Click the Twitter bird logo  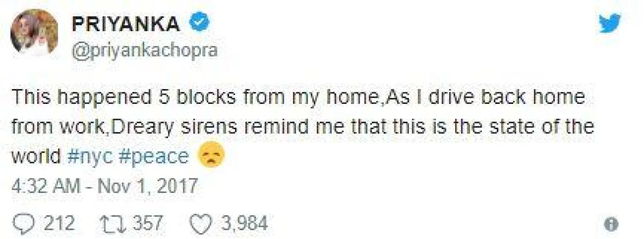610,24
